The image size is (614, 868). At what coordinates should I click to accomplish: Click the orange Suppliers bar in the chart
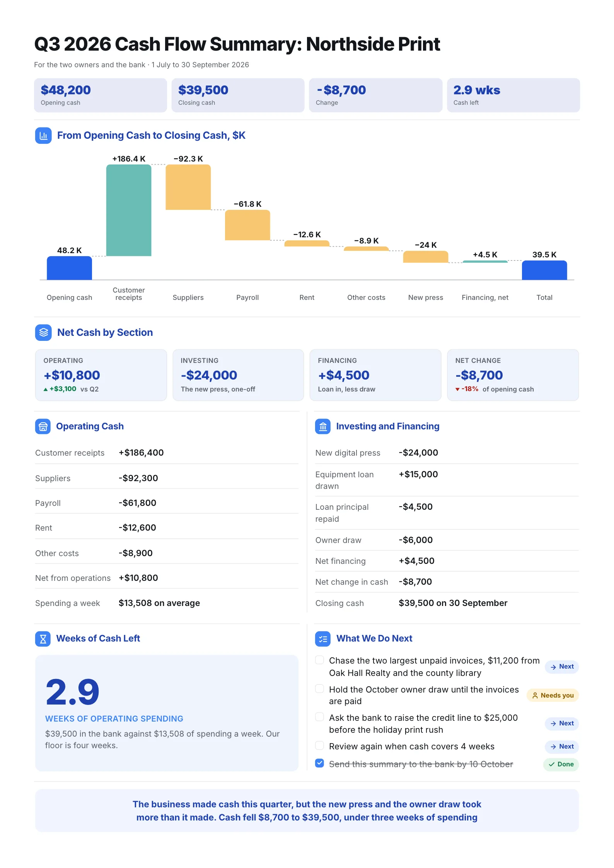tap(188, 187)
